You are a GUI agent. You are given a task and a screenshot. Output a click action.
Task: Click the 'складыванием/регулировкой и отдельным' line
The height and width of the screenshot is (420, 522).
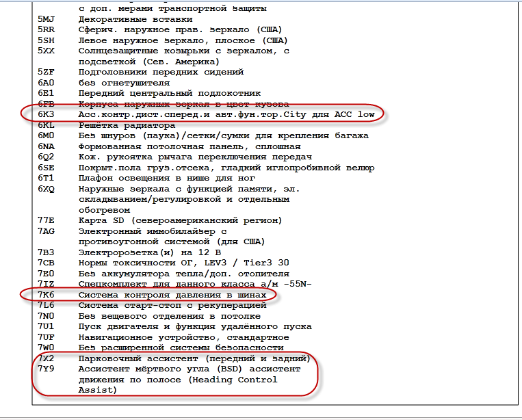[x=184, y=199]
